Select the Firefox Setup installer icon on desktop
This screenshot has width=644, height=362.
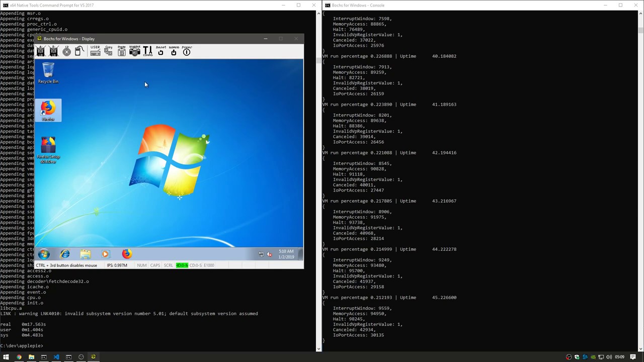[48, 150]
